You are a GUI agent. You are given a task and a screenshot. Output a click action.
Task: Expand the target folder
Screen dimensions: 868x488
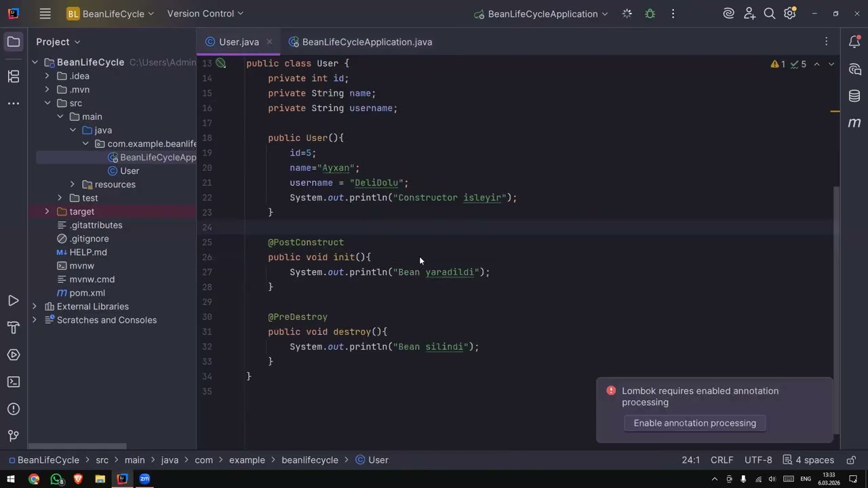[x=47, y=211]
